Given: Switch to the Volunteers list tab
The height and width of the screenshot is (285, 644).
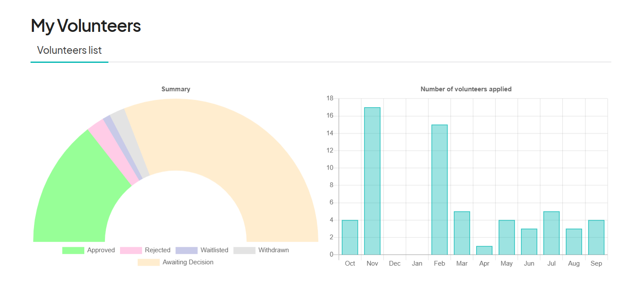Looking at the screenshot, I should 70,50.
